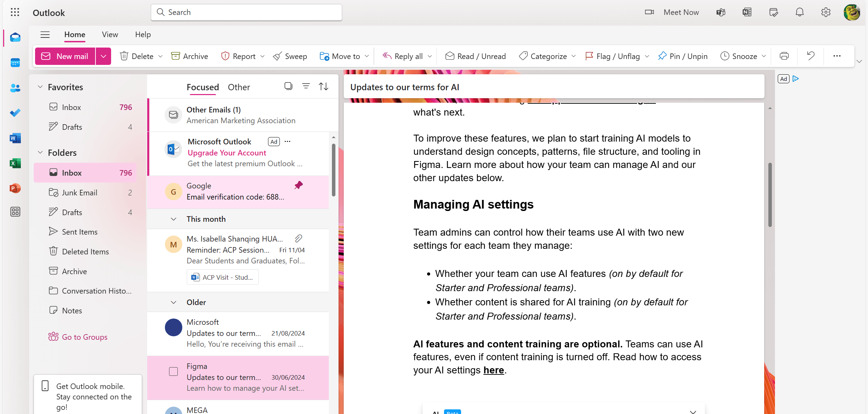
Task: Compose with the New mail button
Action: pyautogui.click(x=65, y=56)
